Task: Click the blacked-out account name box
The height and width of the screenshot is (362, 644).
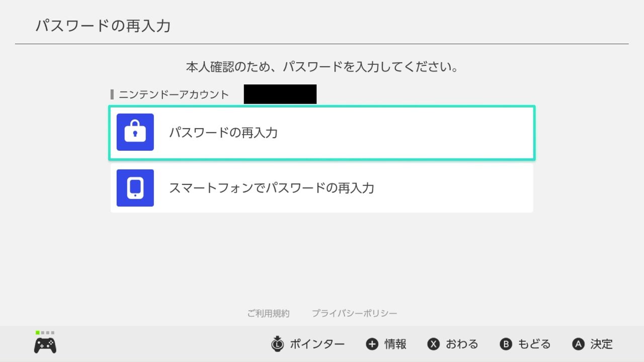Action: pos(280,95)
